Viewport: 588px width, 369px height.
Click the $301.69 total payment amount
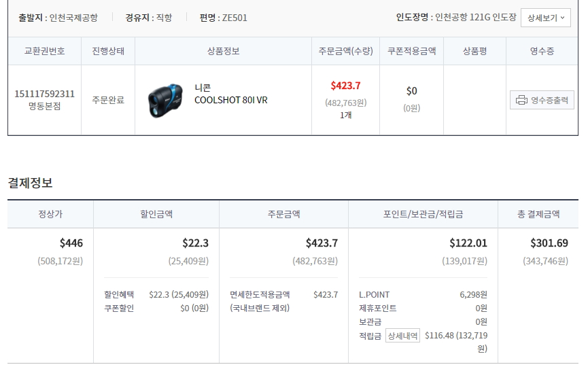[x=549, y=243]
